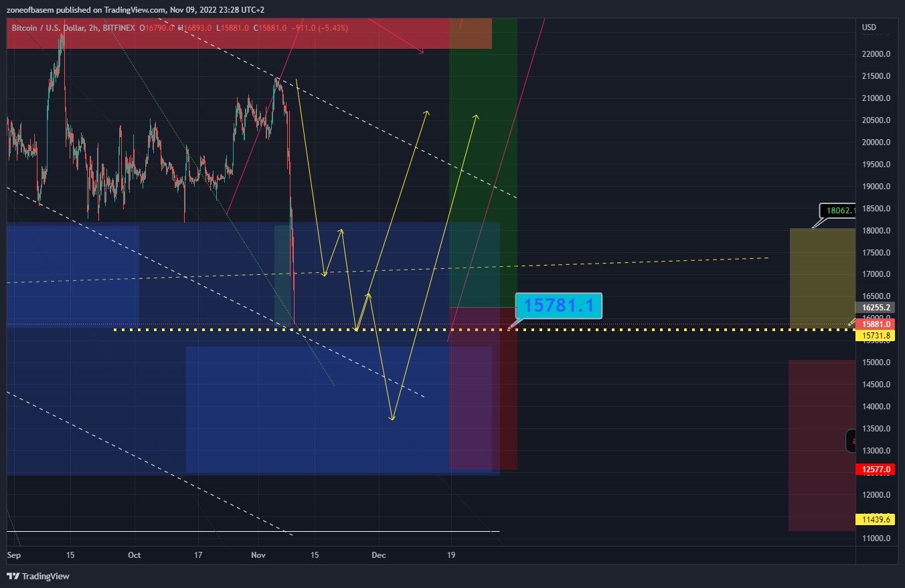This screenshot has width=905, height=588.
Task: Click the Oct label on the time axis
Action: pos(135,555)
